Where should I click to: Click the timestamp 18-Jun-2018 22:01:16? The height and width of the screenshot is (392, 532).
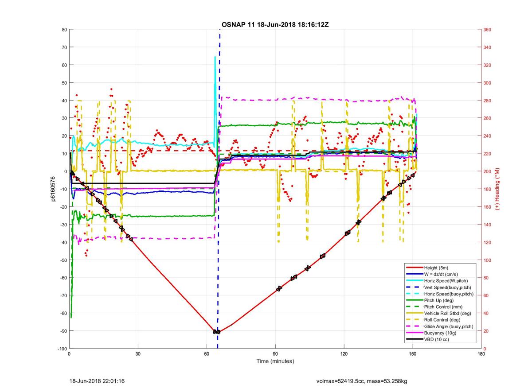(97, 380)
